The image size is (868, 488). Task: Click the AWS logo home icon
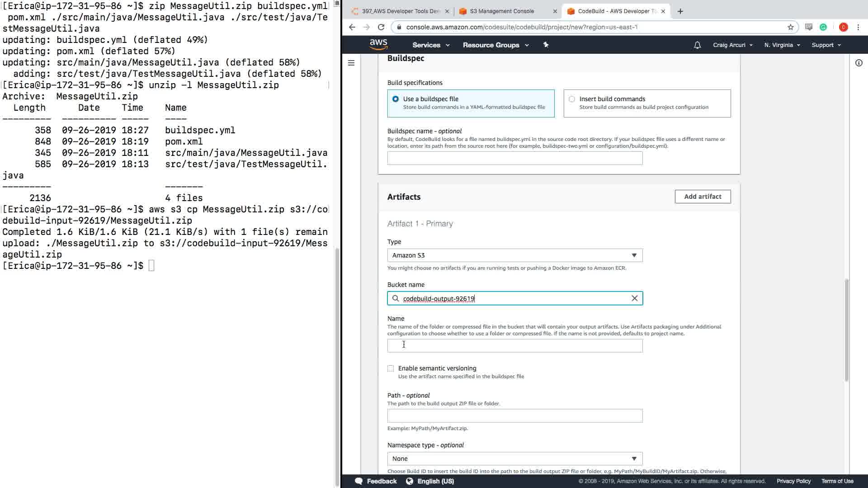tap(378, 44)
